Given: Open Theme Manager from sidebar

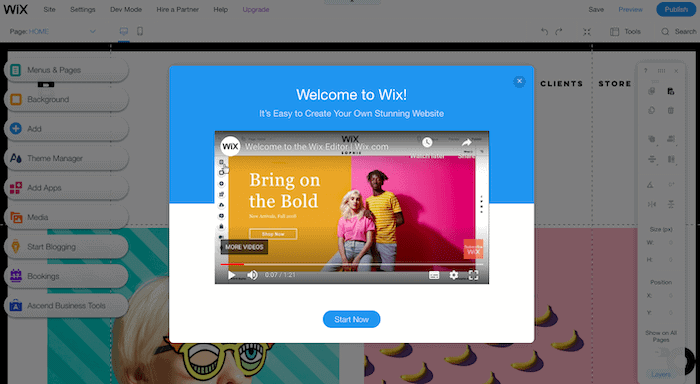Looking at the screenshot, I should tap(67, 159).
